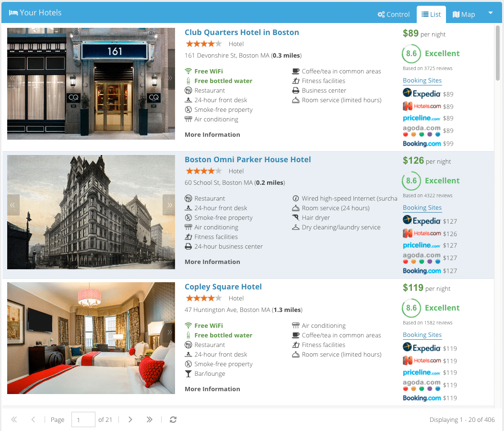This screenshot has height=431, width=504.
Task: Choose Booking.com $99 offer for Club Quarters
Action: click(428, 144)
